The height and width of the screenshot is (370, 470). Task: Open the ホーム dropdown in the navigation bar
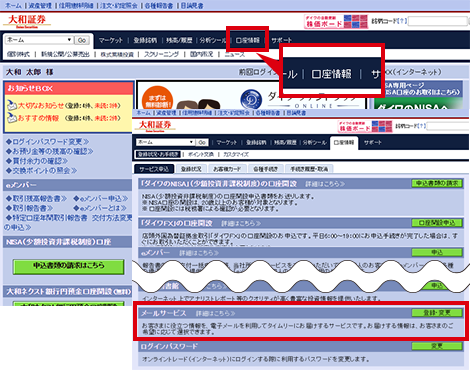coord(38,40)
